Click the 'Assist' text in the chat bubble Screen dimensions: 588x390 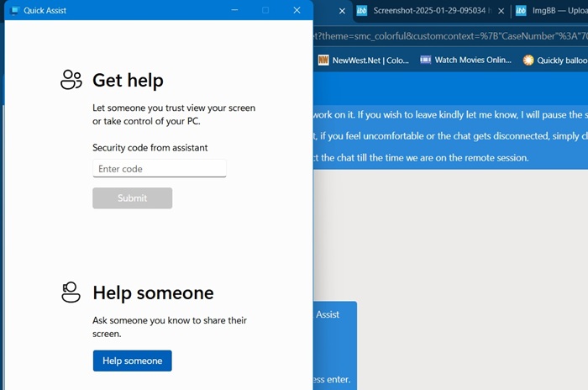coord(327,314)
